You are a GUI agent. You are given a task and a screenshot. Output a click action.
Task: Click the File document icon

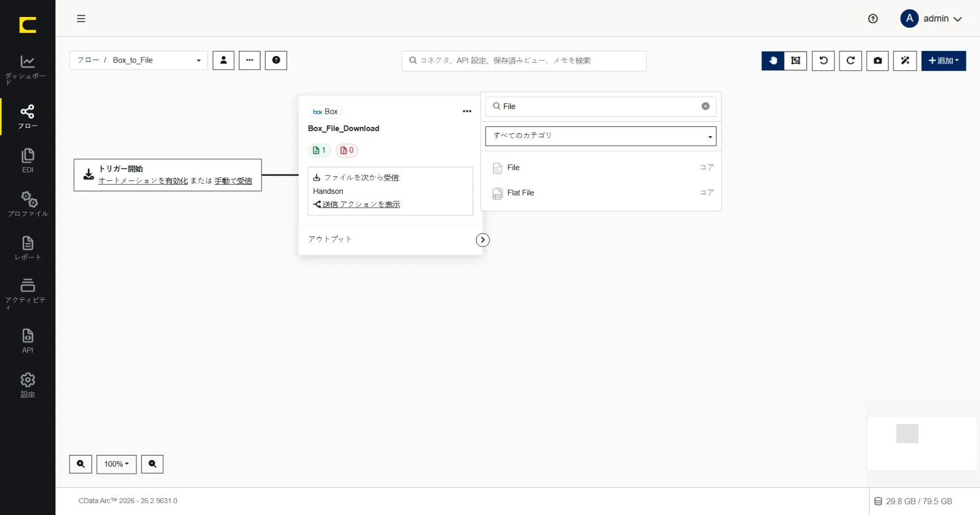pos(498,168)
